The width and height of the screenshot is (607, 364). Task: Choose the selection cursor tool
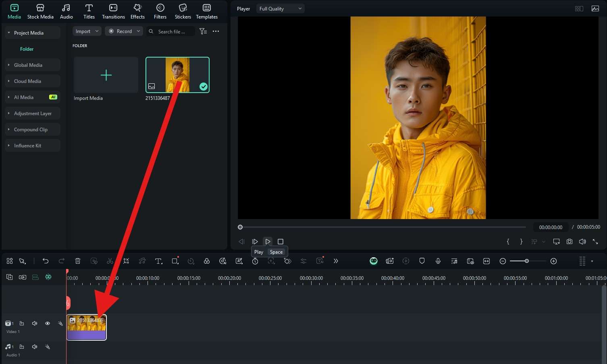pos(23,261)
